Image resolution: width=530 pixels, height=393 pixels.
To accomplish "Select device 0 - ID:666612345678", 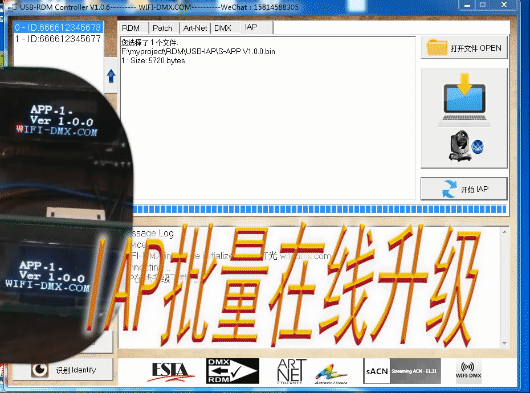I will [x=58, y=28].
